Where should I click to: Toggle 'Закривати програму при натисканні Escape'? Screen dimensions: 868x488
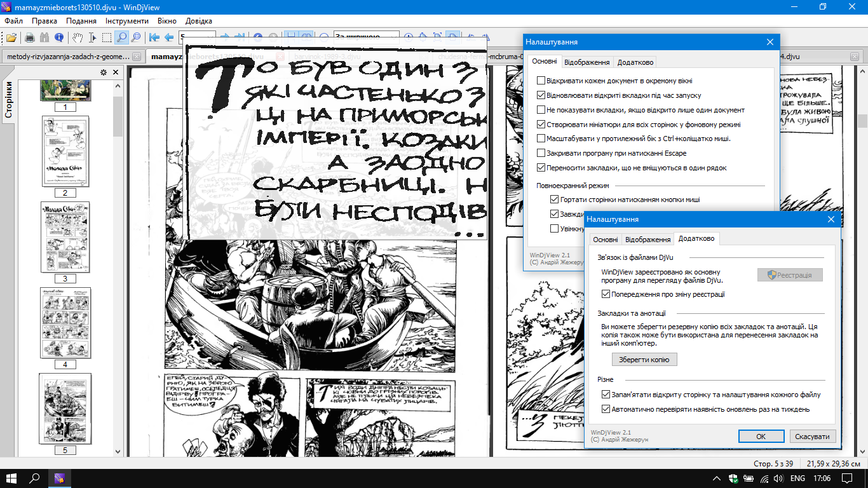pos(541,153)
